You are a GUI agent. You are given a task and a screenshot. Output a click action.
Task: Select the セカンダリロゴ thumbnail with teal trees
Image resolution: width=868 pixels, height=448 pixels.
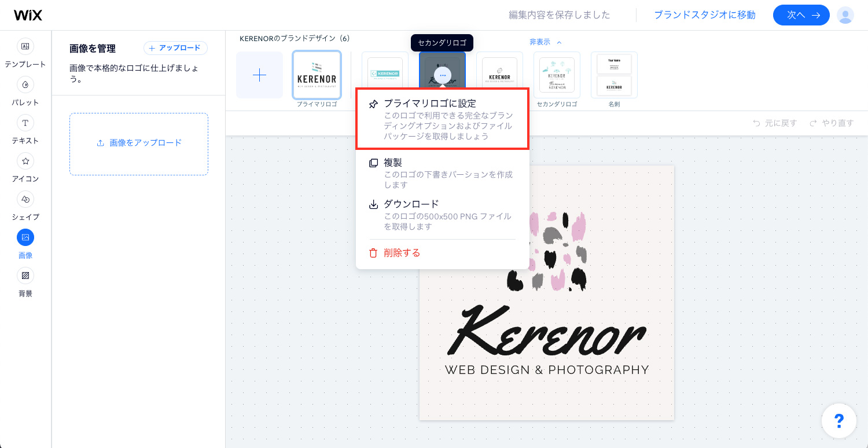pos(557,75)
